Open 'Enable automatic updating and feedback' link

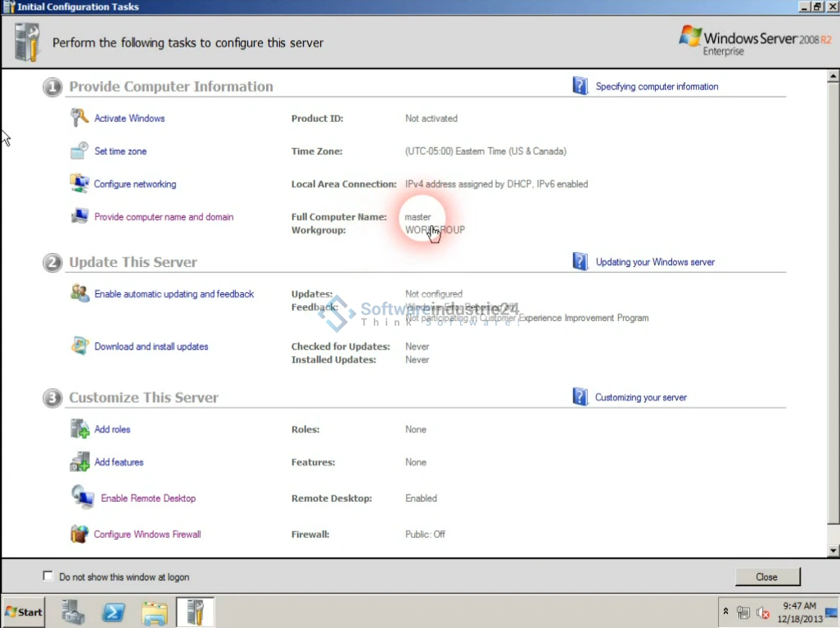point(174,294)
